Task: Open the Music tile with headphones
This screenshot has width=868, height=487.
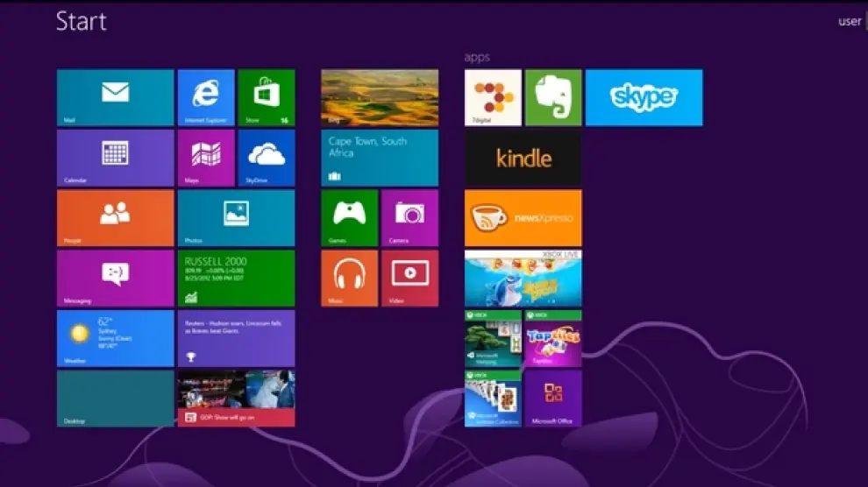Action: [x=349, y=278]
